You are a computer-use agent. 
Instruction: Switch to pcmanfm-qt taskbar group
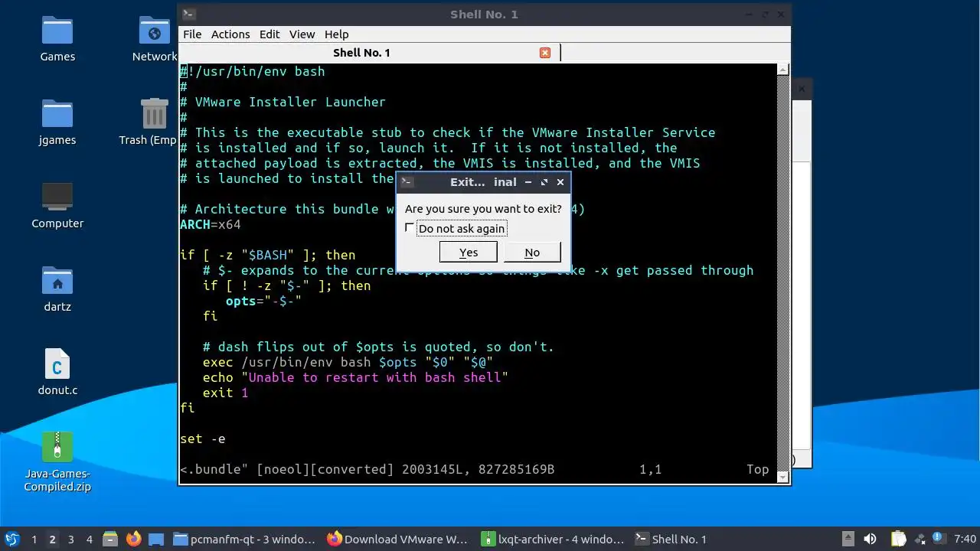click(245, 540)
